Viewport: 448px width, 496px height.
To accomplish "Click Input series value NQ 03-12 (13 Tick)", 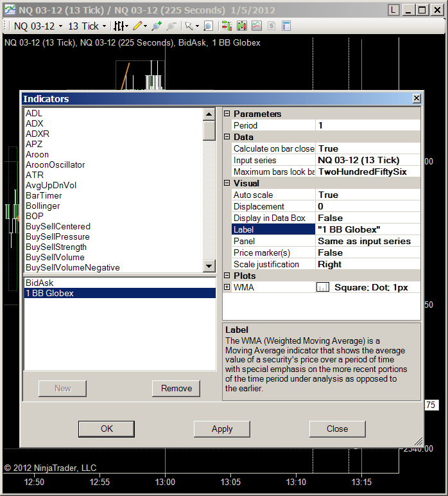I will click(368, 160).
